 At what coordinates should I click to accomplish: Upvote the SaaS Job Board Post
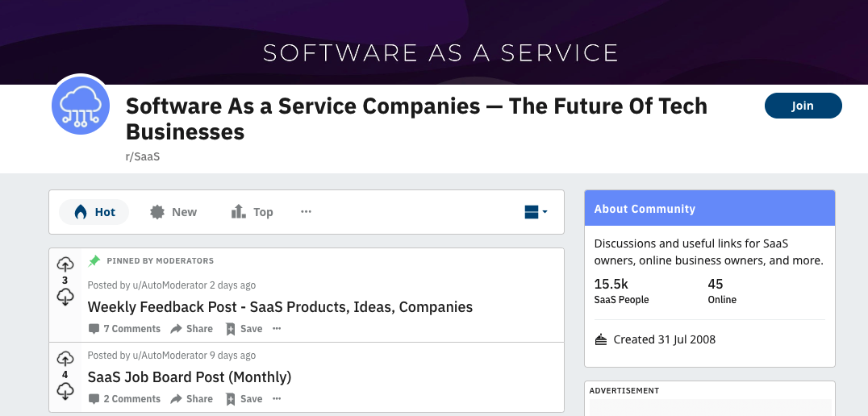point(65,358)
